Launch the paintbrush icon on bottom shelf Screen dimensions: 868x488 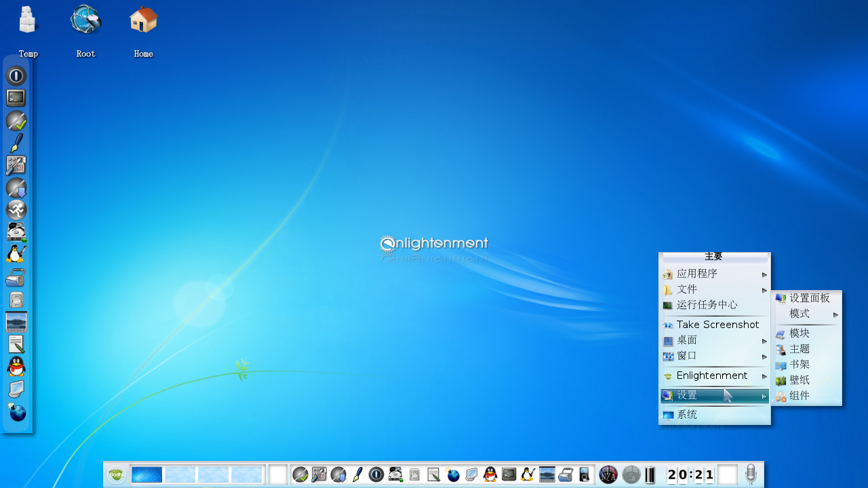(x=357, y=474)
